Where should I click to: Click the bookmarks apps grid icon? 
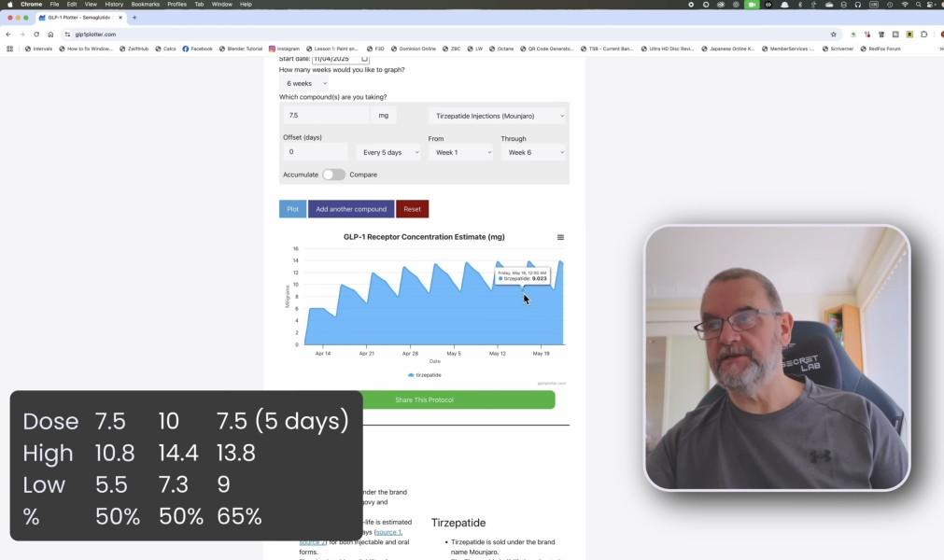9,49
